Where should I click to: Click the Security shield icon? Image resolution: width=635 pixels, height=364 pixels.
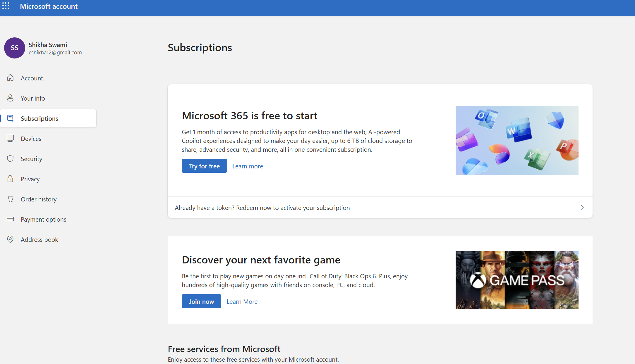point(10,158)
